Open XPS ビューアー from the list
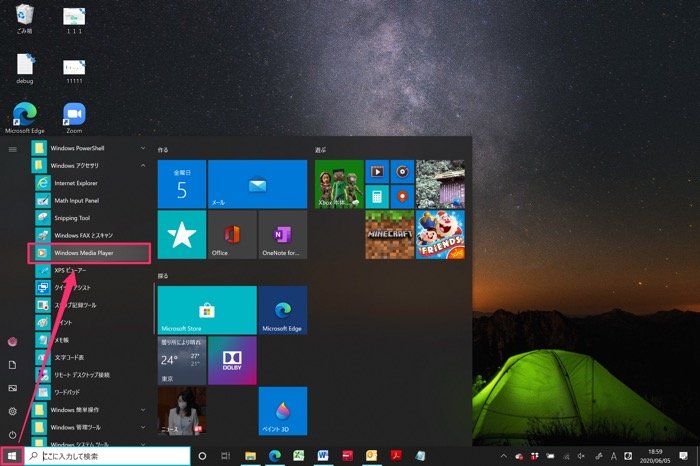This screenshot has width=700, height=466. point(89,270)
